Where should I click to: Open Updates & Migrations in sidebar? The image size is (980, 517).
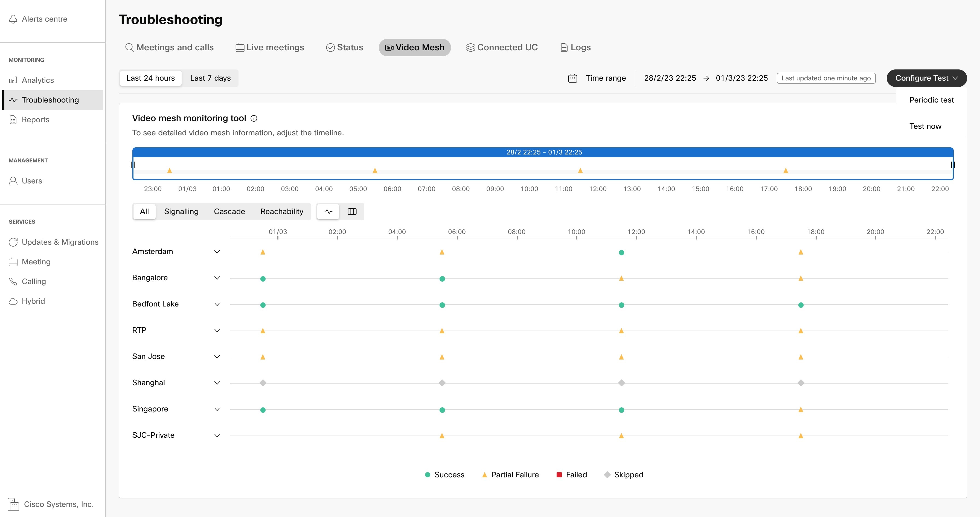[x=60, y=242]
